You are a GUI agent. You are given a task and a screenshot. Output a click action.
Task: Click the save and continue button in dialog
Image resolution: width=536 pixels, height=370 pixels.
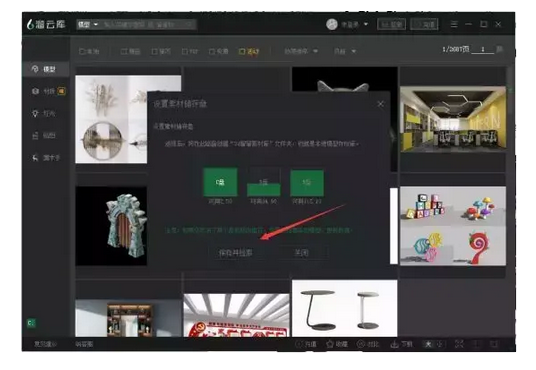pos(235,253)
